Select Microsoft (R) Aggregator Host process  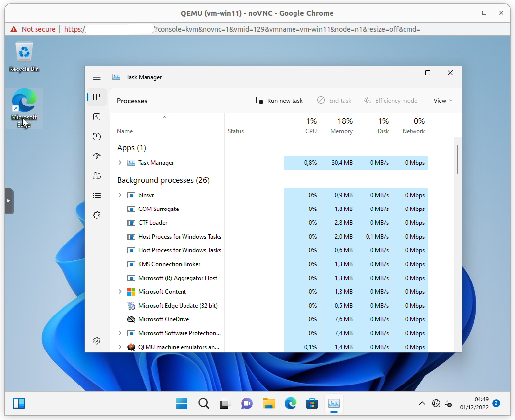(269, 278)
